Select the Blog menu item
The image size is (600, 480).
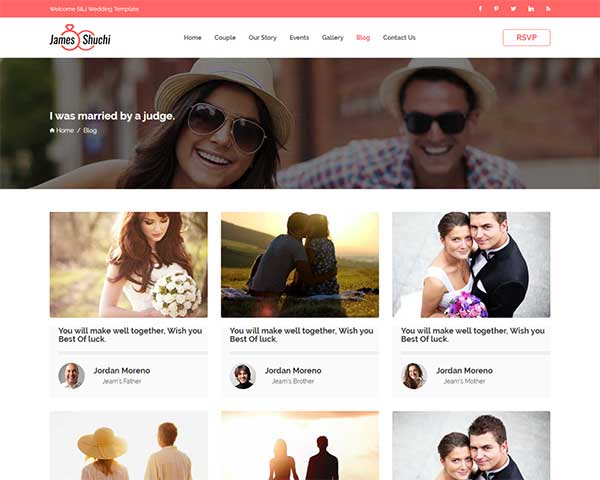pos(363,38)
